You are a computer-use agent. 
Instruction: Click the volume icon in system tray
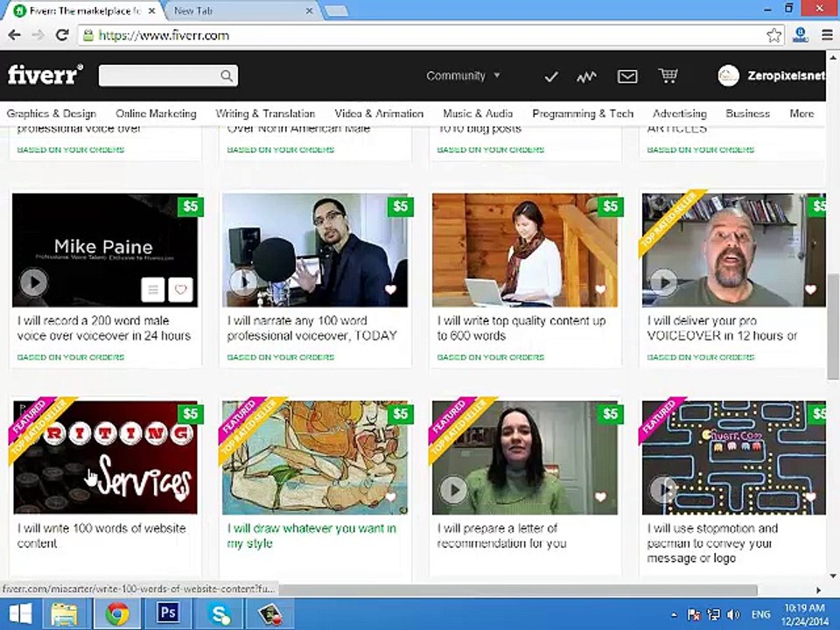coord(733,614)
